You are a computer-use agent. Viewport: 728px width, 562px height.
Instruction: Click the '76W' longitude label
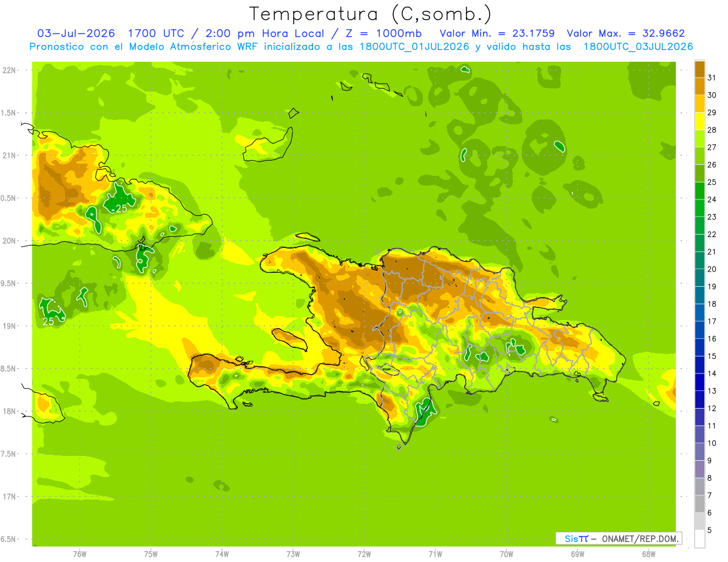tap(79, 554)
